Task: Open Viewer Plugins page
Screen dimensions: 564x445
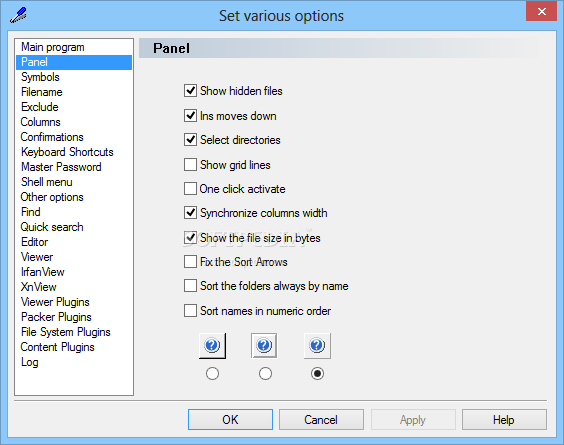Action: tap(74, 302)
